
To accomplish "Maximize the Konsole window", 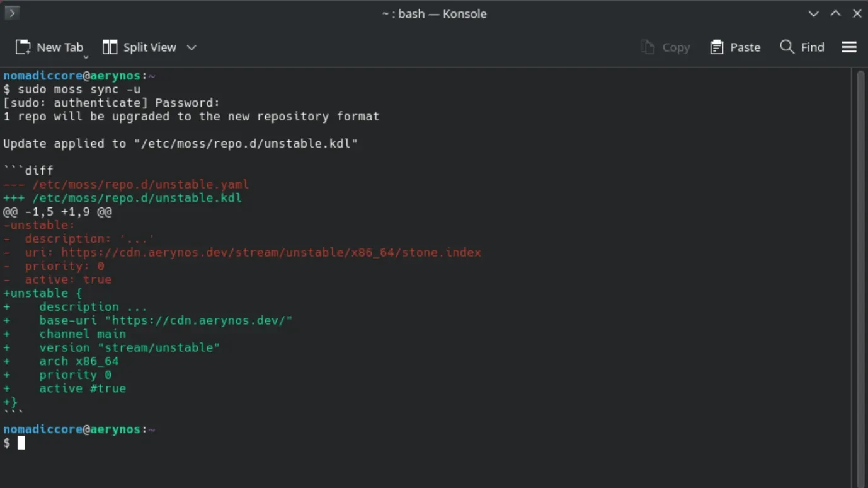I will [835, 13].
